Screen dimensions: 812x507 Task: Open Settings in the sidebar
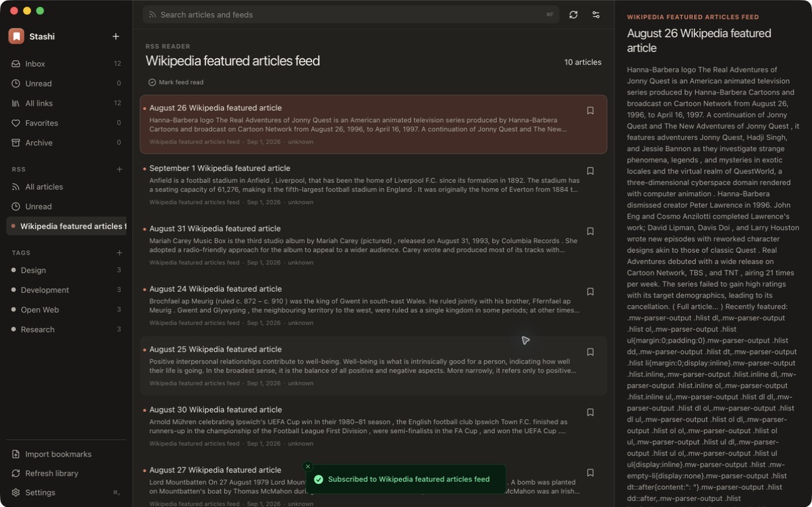(66, 492)
